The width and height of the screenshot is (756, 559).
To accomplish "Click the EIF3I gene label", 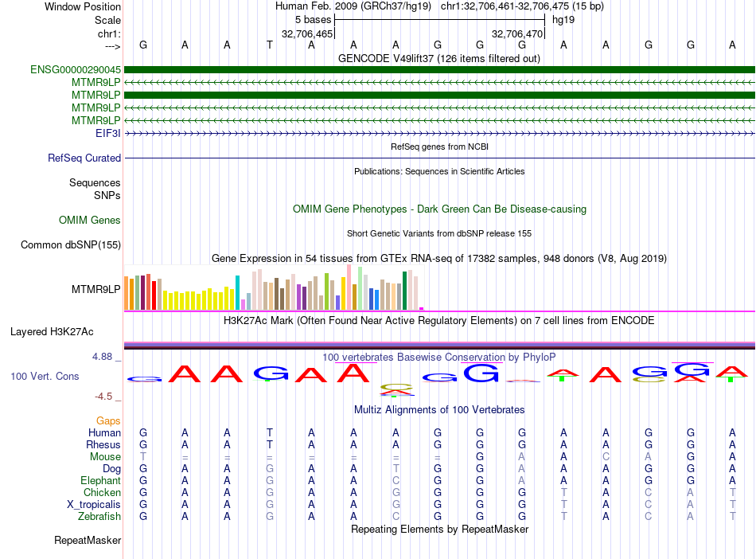I will pyautogui.click(x=108, y=133).
